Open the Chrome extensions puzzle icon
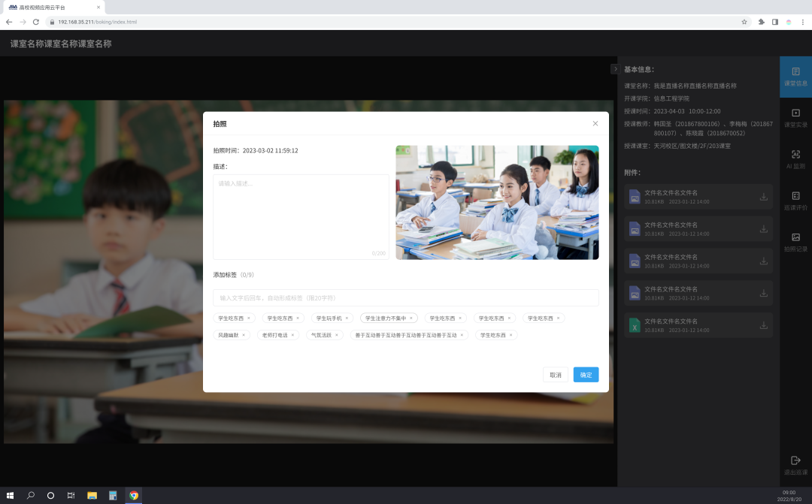 click(x=761, y=22)
